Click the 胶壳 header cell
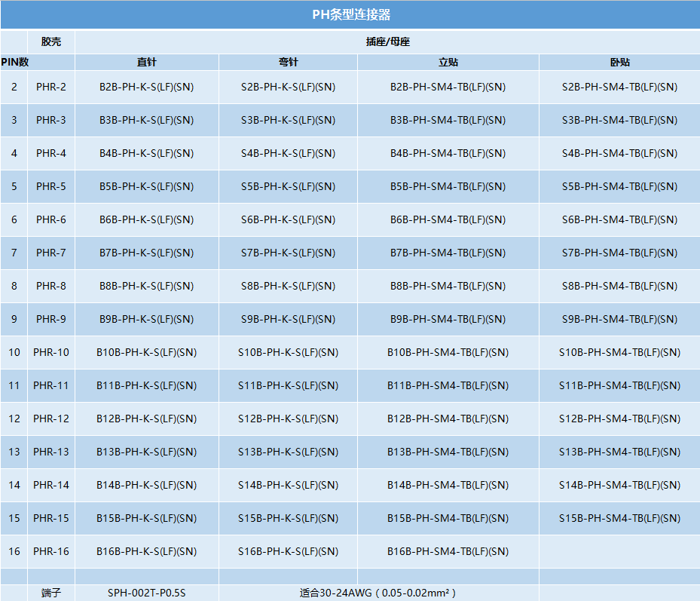 pos(50,42)
